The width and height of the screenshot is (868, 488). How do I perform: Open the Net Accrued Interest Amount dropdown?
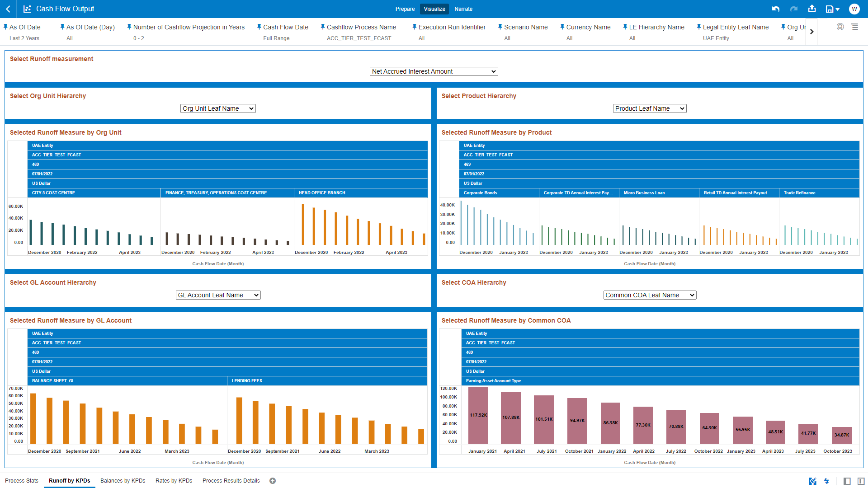[434, 71]
